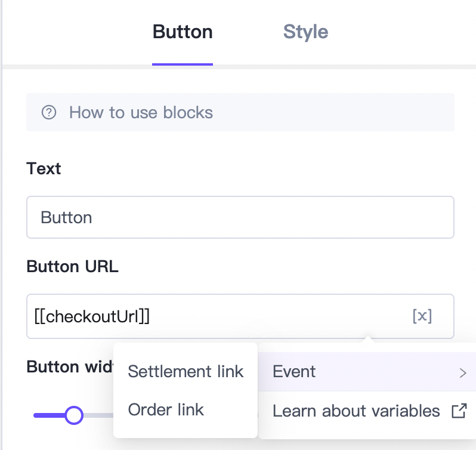Click the Button width slider handle
Screen dimensions: 476x450
(74, 415)
